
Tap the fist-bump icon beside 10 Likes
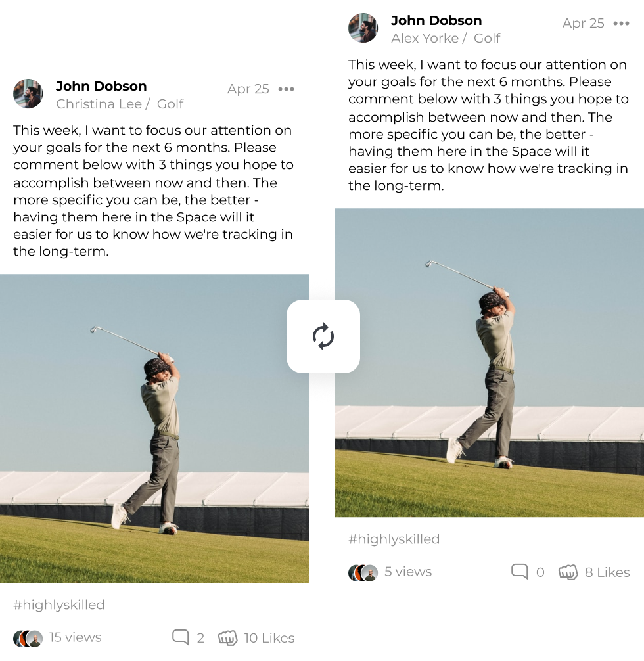click(x=228, y=638)
